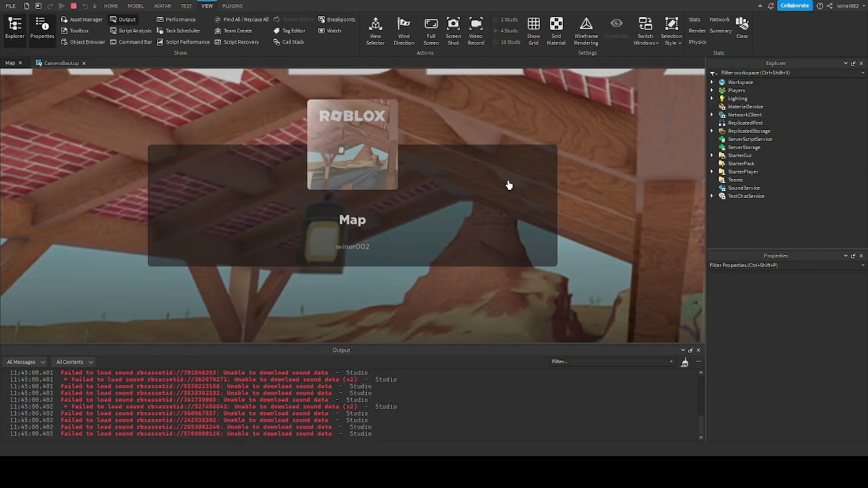Open the View Selector tool
This screenshot has height=488, width=868.
coord(375,30)
